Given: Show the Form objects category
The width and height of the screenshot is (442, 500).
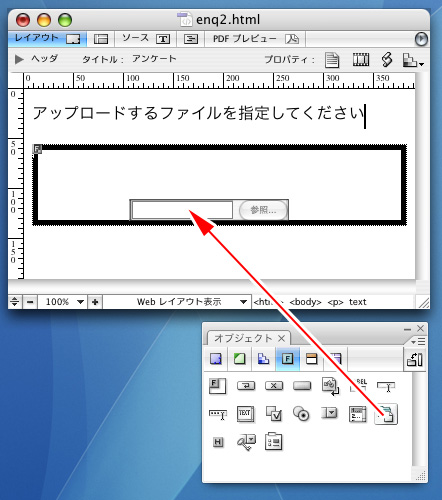Looking at the screenshot, I should [x=287, y=359].
